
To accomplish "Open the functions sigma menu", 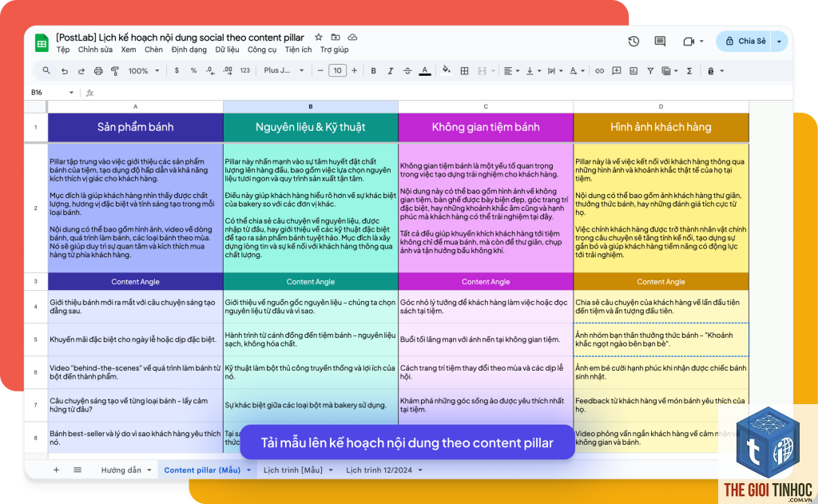I will tap(689, 71).
